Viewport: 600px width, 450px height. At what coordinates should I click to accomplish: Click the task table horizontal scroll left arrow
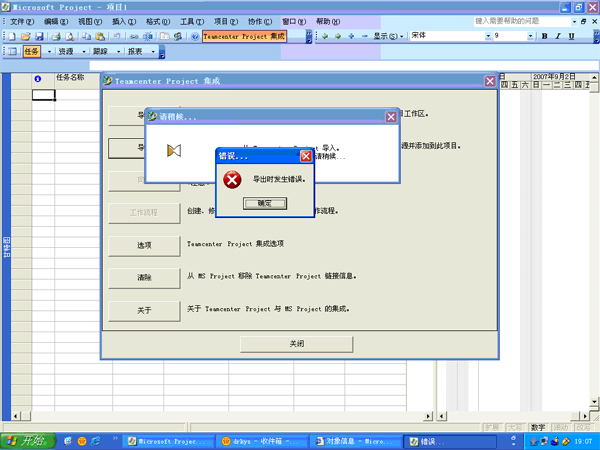[16, 416]
